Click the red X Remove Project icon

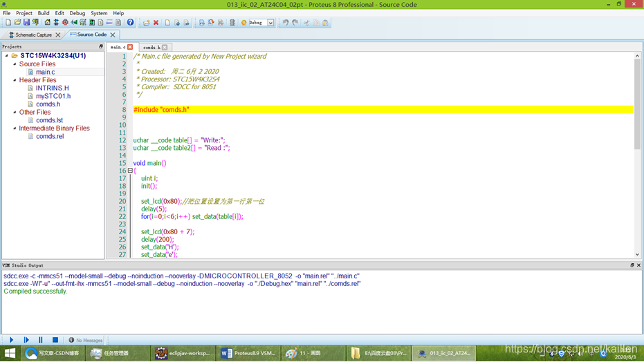click(156, 23)
